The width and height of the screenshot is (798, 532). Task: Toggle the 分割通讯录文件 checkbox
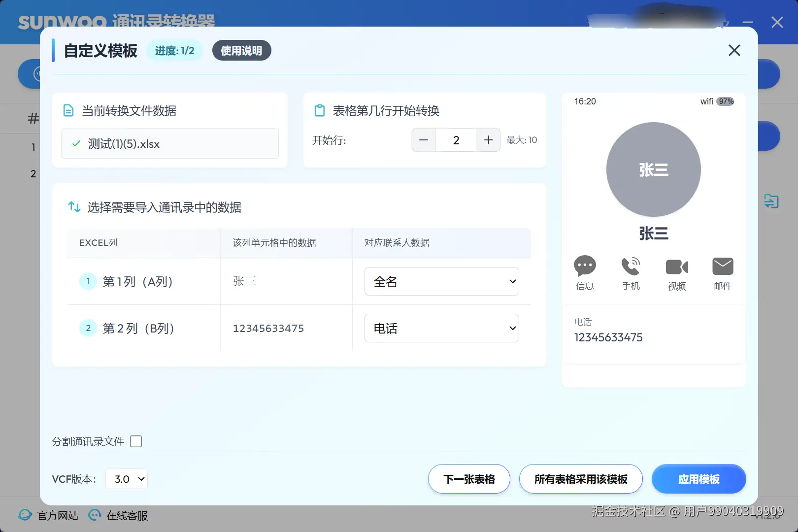coord(136,441)
